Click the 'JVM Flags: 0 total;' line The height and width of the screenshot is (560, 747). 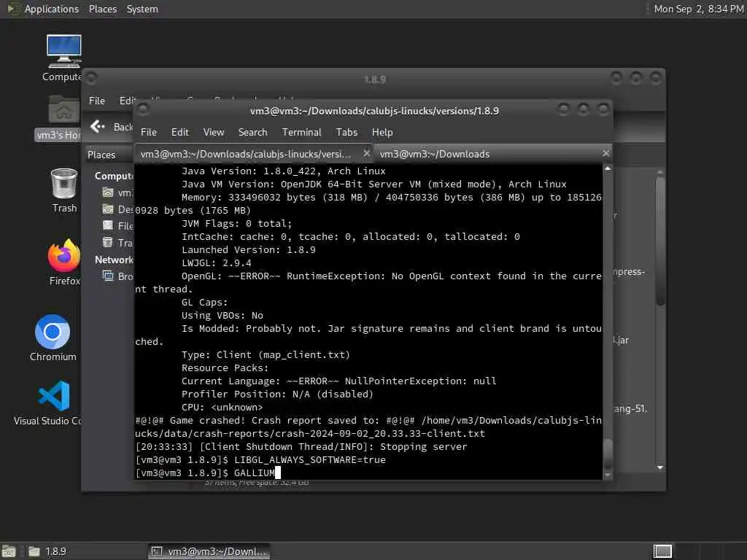coord(236,223)
